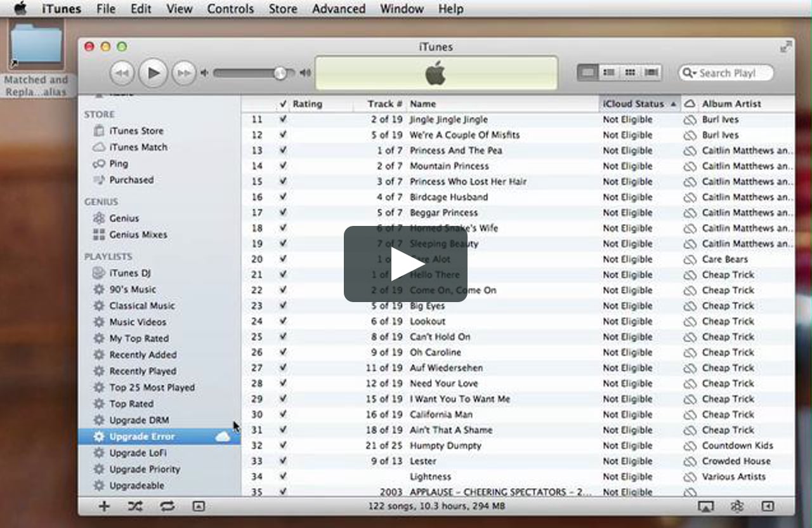Uncheck the Big Eyes song
Screen dimensions: 812x528
[283, 306]
